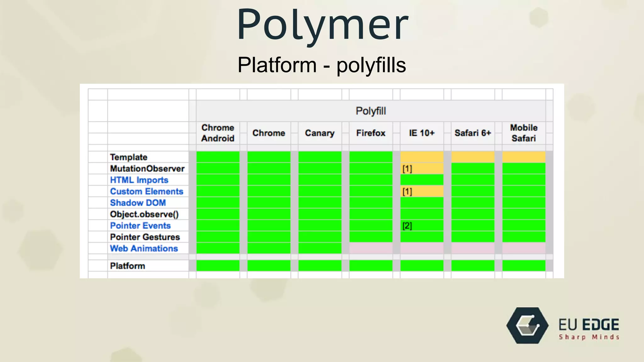Image resolution: width=644 pixels, height=362 pixels.
Task: Follow the Shadow DOM link
Action: pyautogui.click(x=138, y=203)
